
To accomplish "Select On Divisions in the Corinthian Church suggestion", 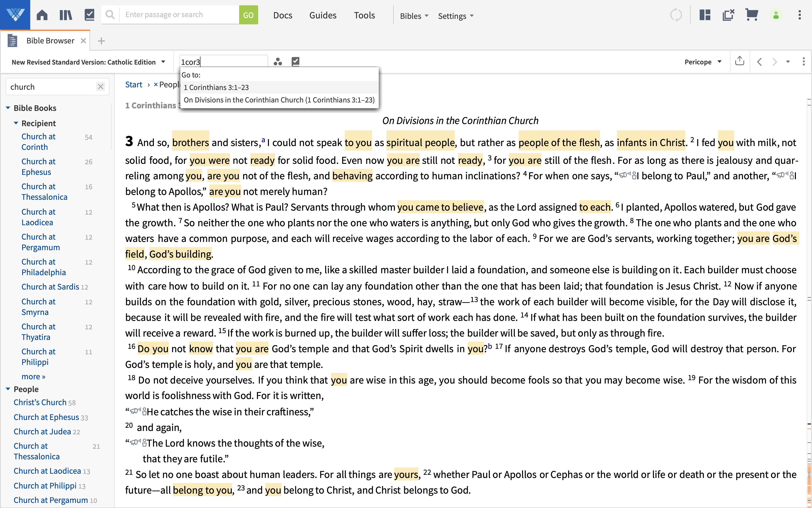I will coord(279,100).
